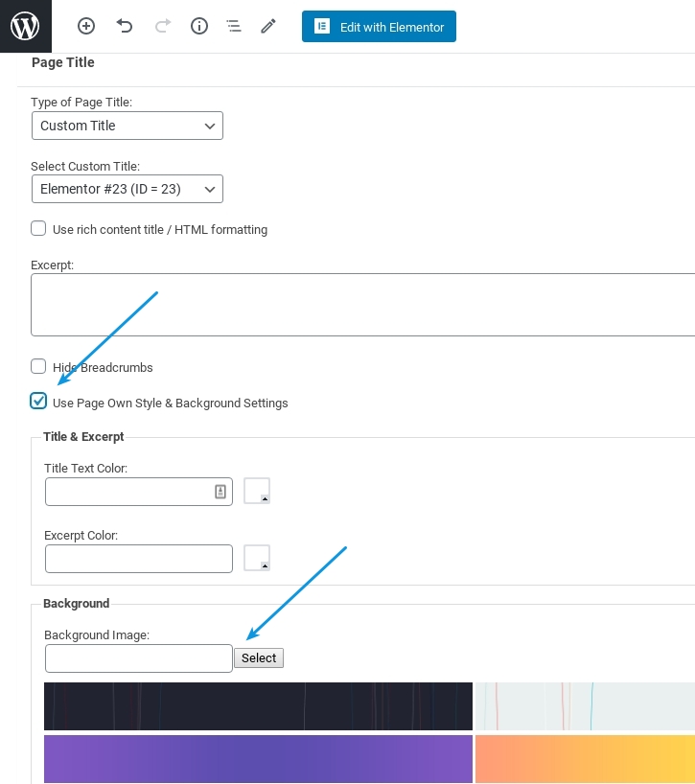This screenshot has height=784, width=695.
Task: Toggle the Hide Breadcrumbs checkbox
Action: pos(38,366)
